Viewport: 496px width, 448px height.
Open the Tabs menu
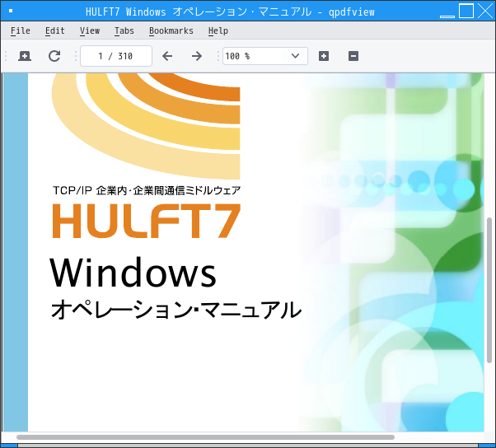pos(124,30)
